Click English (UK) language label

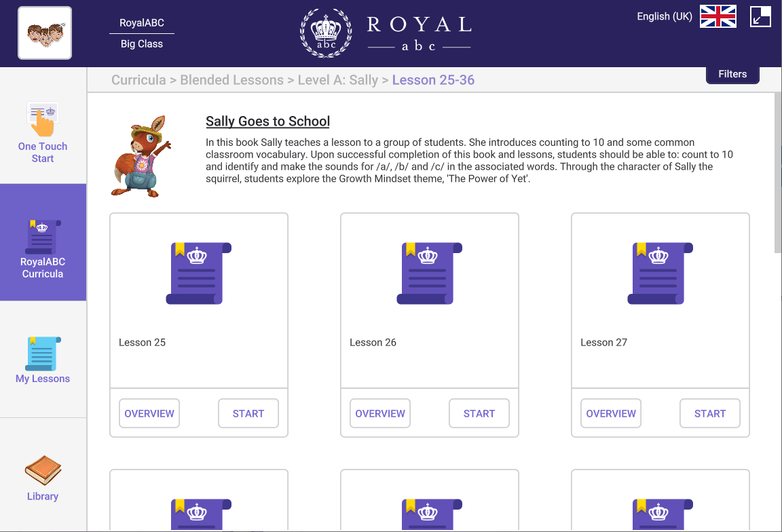click(x=665, y=16)
